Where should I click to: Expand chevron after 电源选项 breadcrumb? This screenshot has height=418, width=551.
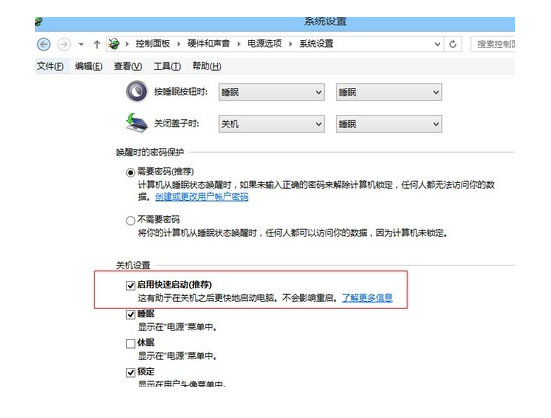pyautogui.click(x=291, y=44)
